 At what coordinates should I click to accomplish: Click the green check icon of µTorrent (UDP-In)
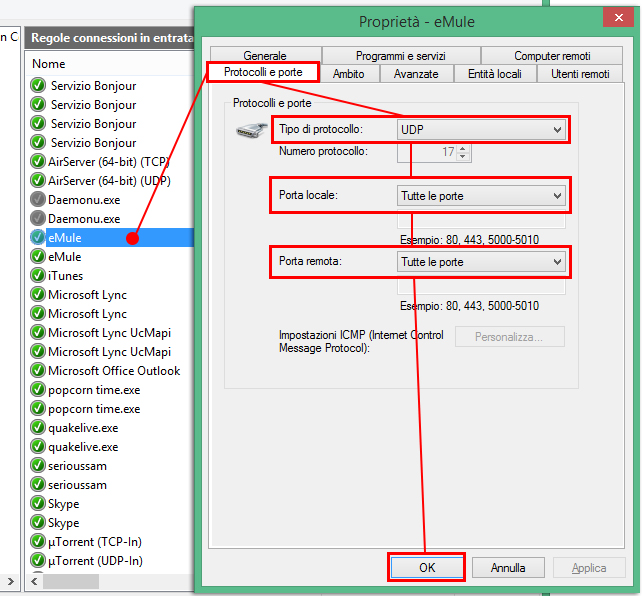(38, 560)
